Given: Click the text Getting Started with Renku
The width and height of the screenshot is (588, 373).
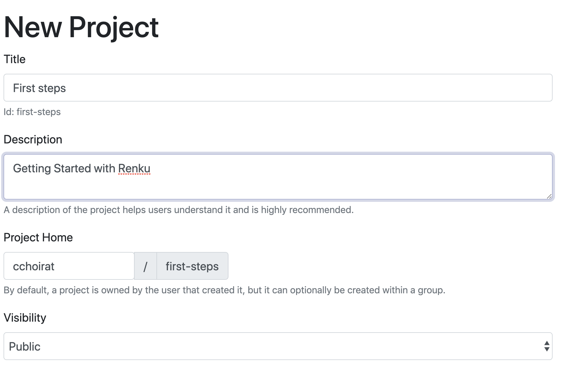Looking at the screenshot, I should tap(82, 168).
